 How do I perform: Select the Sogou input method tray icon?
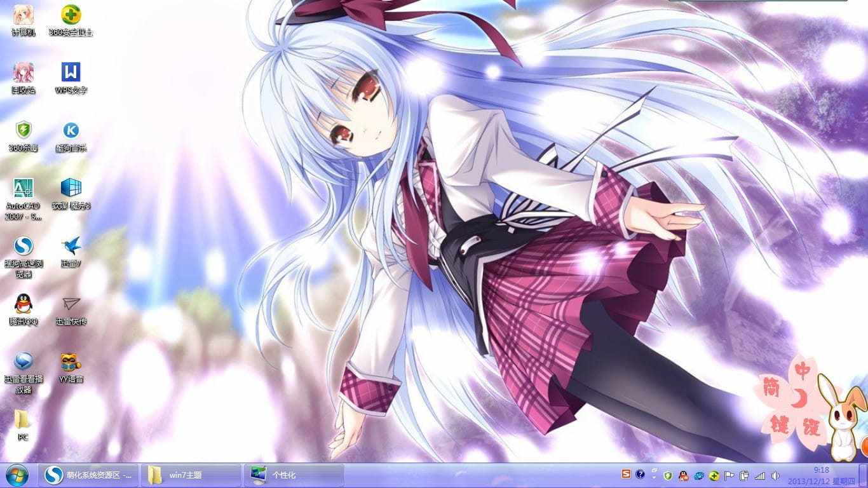click(627, 475)
